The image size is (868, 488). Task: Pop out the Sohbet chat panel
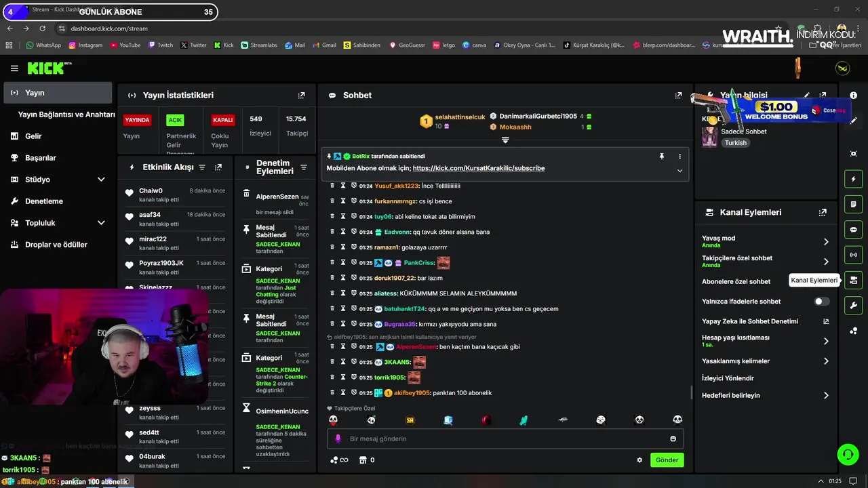point(678,96)
